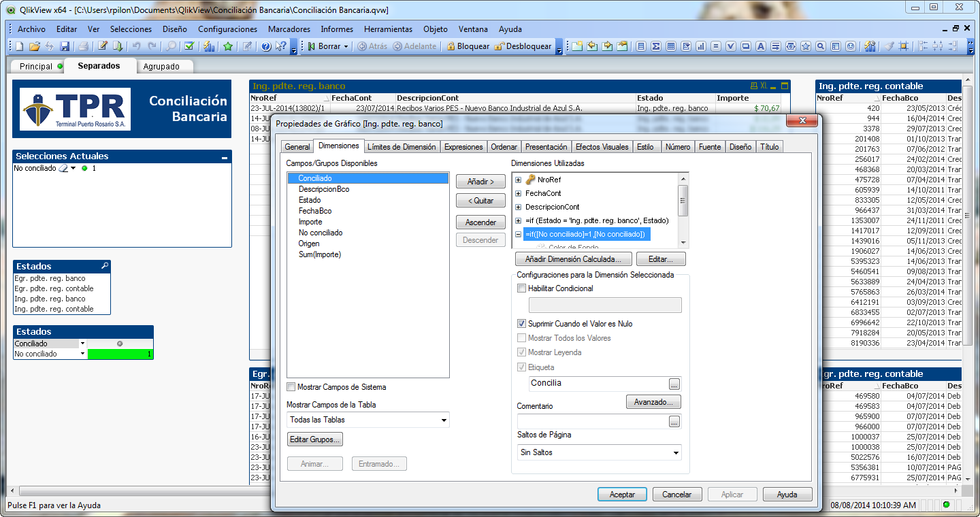Click search icon in Estados list header
Image resolution: width=980 pixels, height=517 pixels.
pos(105,266)
